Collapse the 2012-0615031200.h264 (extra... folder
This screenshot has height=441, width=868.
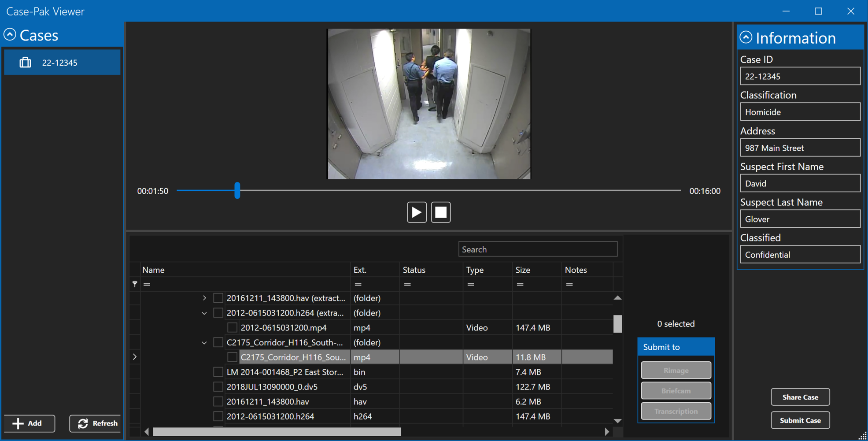204,313
